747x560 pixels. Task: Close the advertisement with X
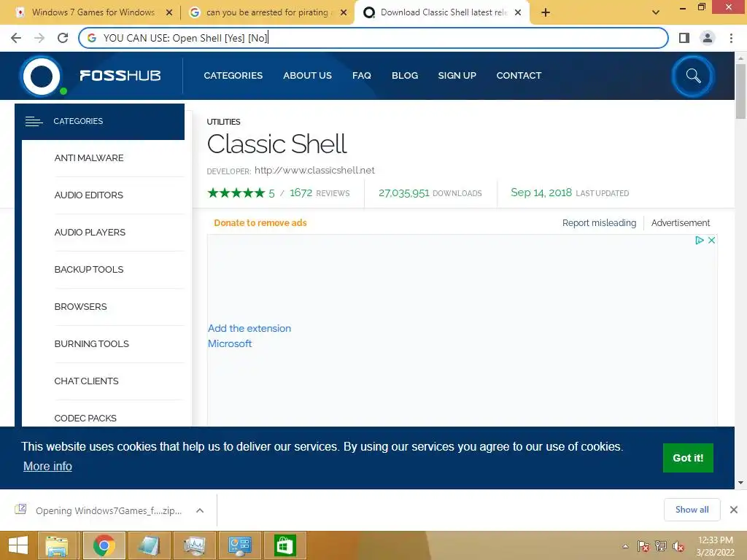coord(711,240)
